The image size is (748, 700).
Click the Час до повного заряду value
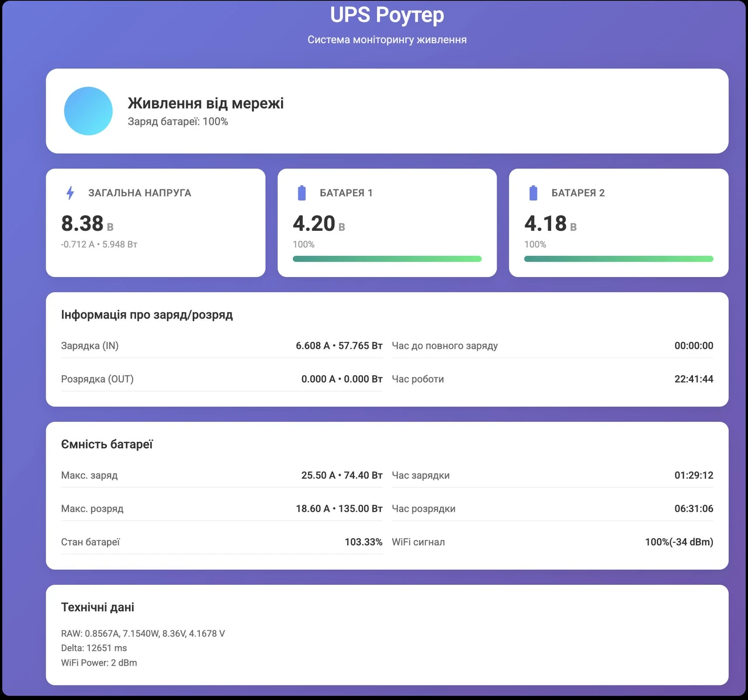694,346
